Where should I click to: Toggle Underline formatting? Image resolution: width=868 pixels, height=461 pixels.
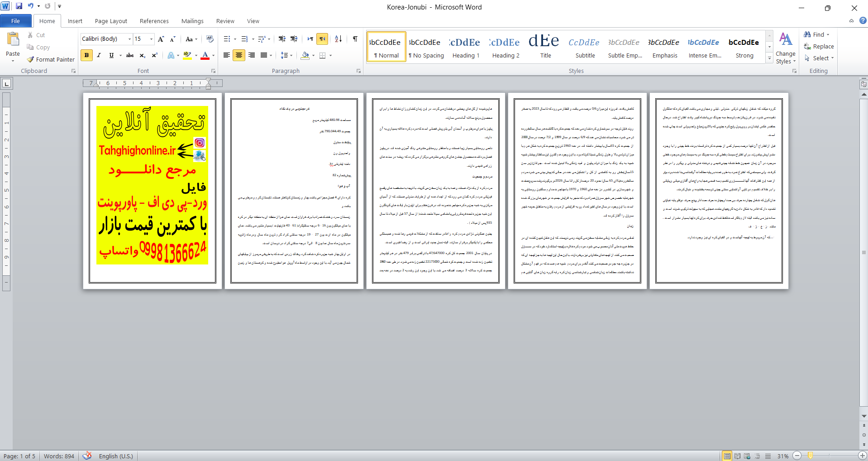(111, 55)
